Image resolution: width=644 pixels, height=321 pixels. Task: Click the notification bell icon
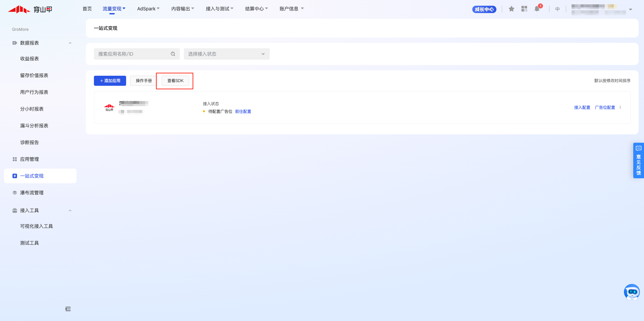click(537, 9)
